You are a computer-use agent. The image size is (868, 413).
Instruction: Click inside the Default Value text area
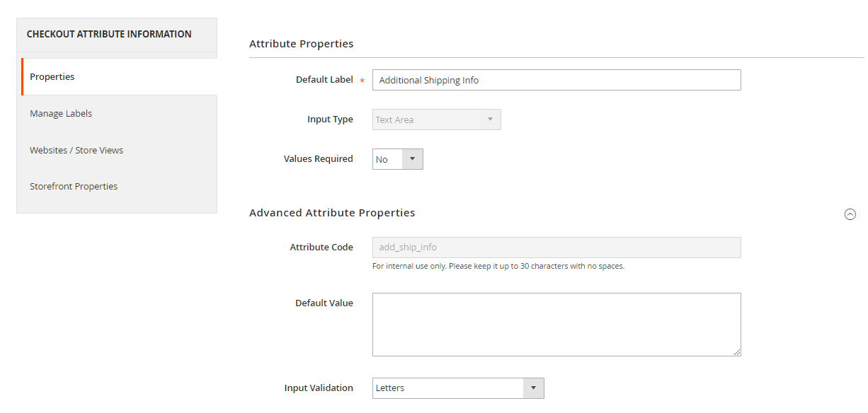tap(556, 325)
